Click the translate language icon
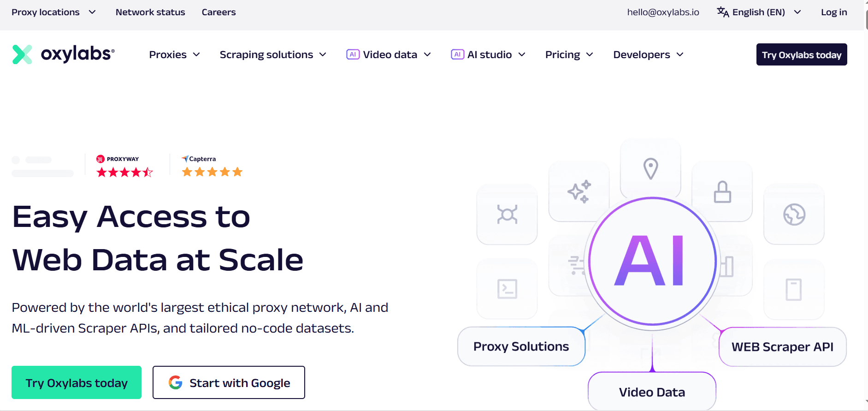This screenshot has height=411, width=868. click(723, 12)
